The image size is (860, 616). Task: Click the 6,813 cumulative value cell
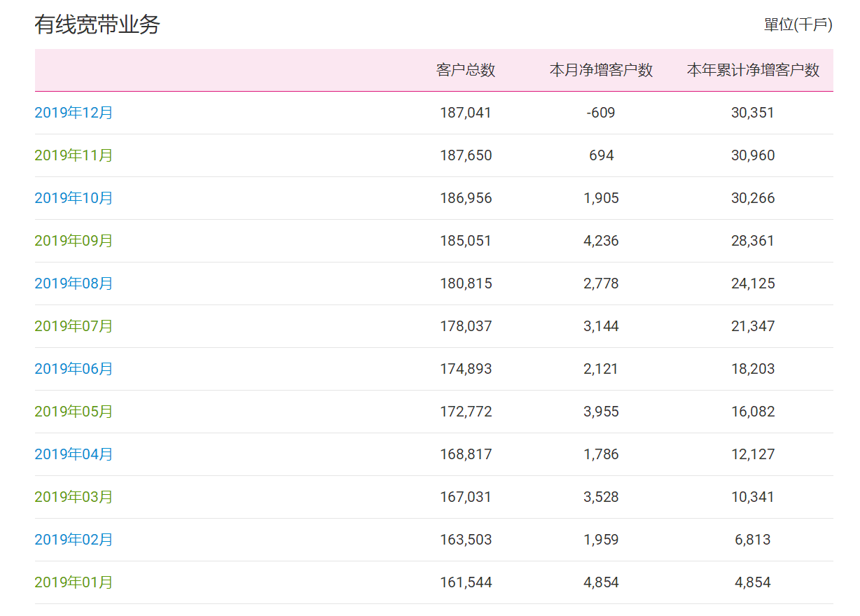pos(753,540)
